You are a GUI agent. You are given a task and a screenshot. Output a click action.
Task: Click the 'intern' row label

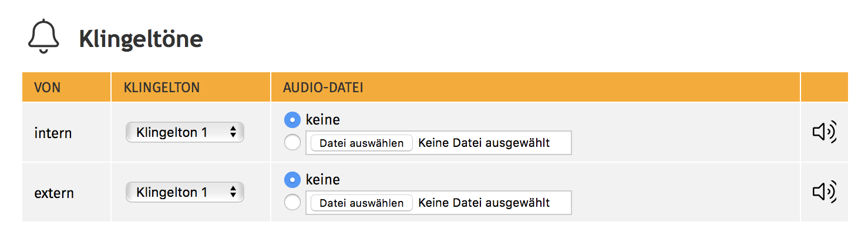click(53, 133)
